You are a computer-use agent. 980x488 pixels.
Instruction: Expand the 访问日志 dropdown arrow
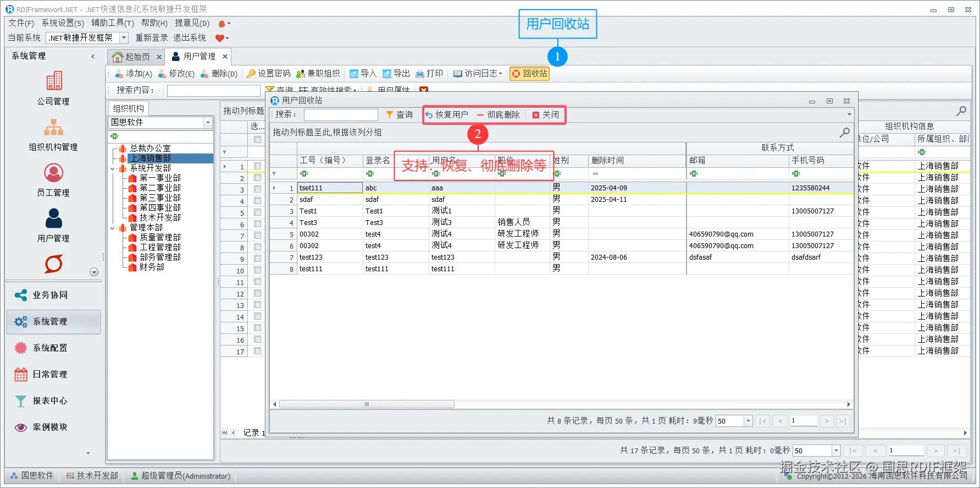pyautogui.click(x=500, y=74)
